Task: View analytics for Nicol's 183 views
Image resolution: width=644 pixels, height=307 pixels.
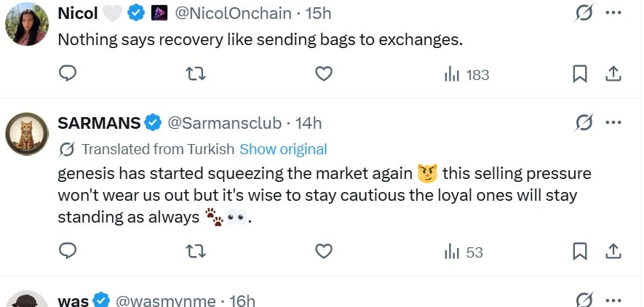Action: click(466, 74)
